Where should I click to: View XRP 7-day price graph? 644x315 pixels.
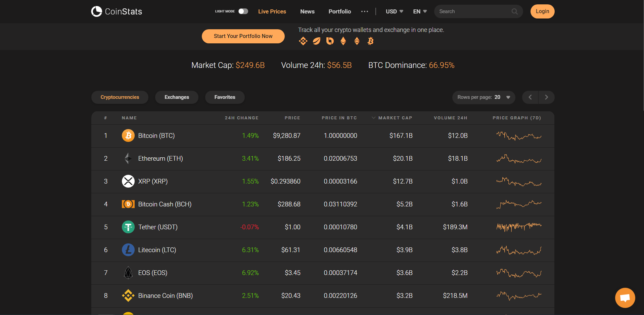(x=519, y=182)
